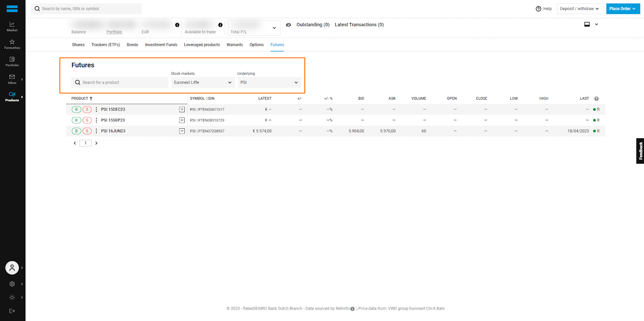Expand the settings submenu arrow
The width and height of the screenshot is (644, 321).
point(22,284)
